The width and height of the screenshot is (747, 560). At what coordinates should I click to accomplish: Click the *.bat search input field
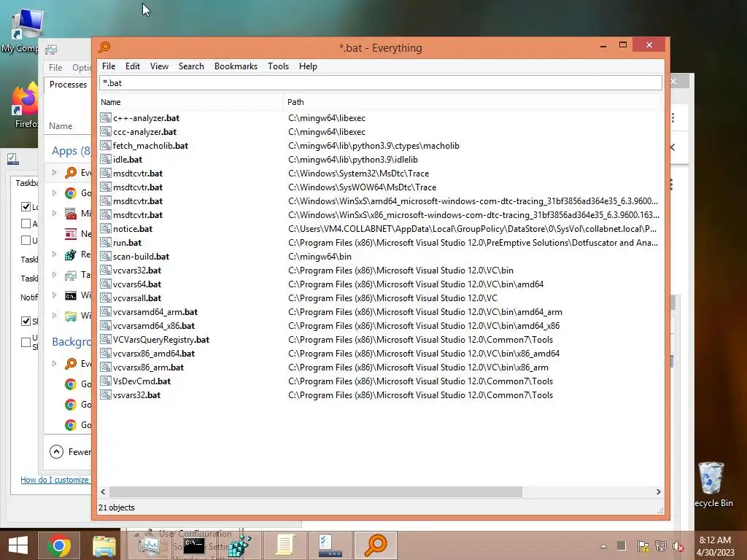click(380, 83)
